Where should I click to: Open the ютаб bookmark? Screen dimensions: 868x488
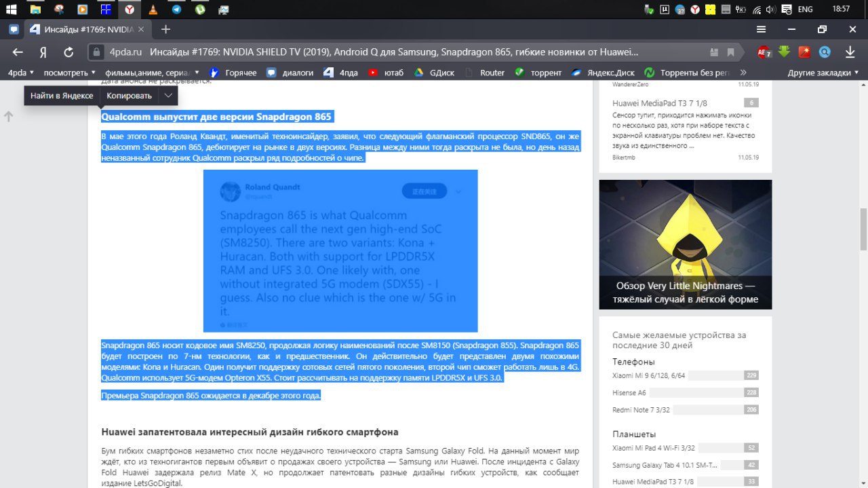[386, 73]
